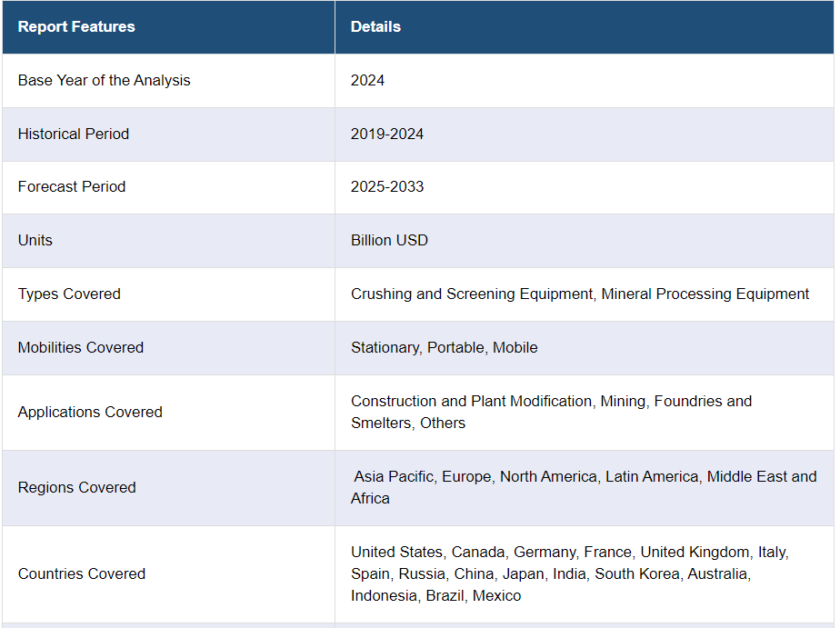
Task: Click the 'Forecast Period' label
Action: click(x=72, y=187)
